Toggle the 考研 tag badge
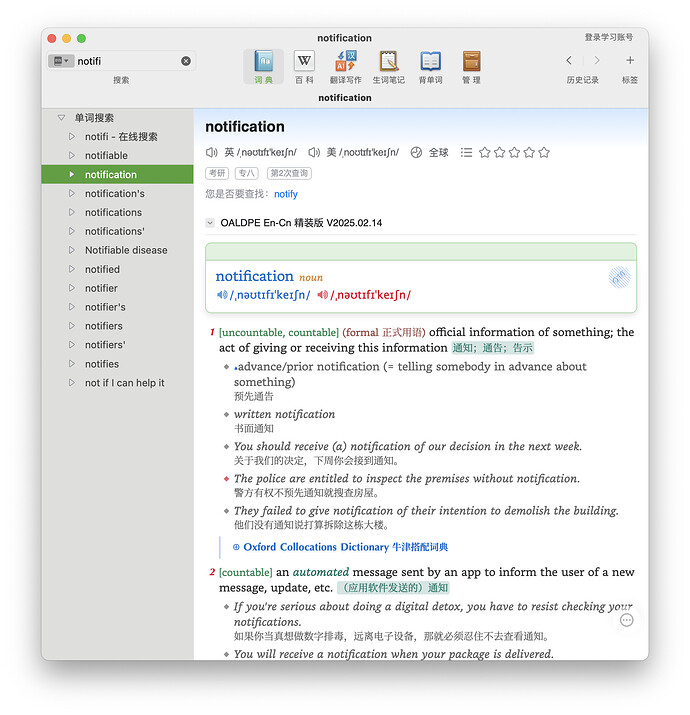Screen dimensions: 690x715 point(217,173)
